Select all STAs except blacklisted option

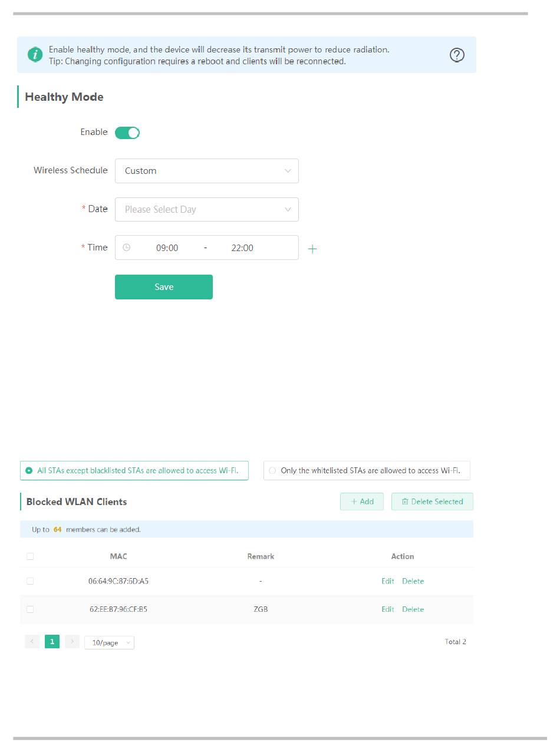pyautogui.click(x=134, y=471)
